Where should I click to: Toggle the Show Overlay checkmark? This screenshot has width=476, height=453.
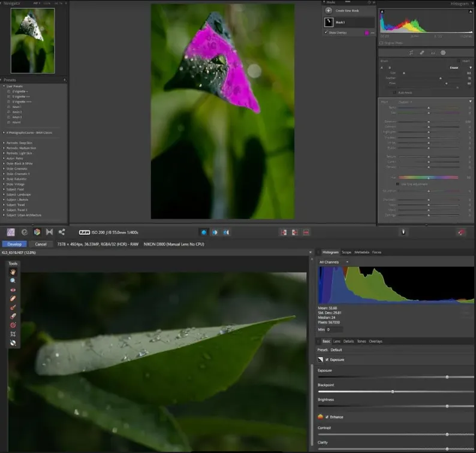point(326,33)
